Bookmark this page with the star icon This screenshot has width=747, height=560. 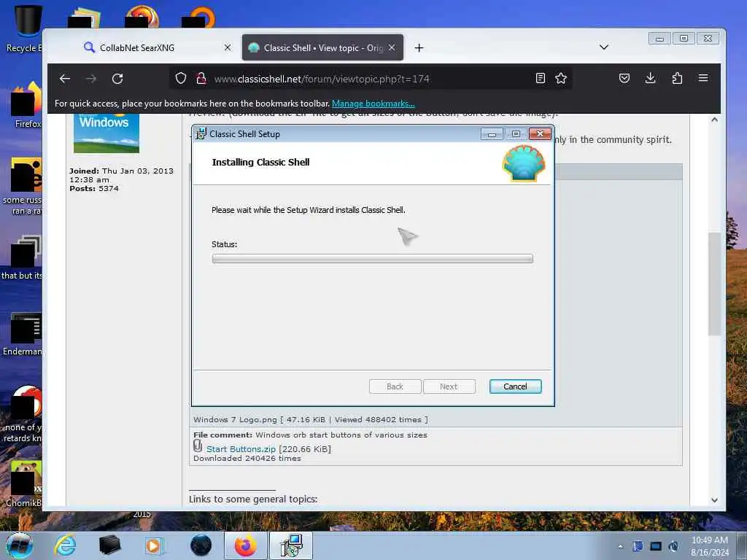(x=561, y=79)
